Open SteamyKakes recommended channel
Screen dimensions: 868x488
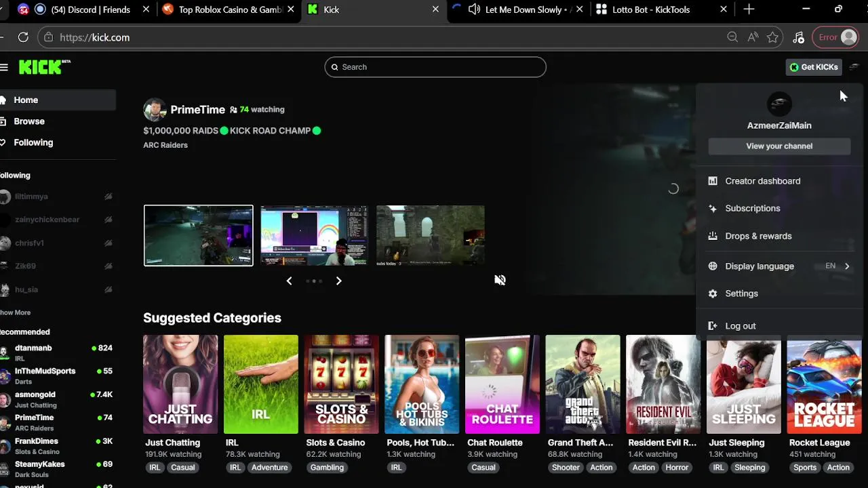tap(58, 469)
